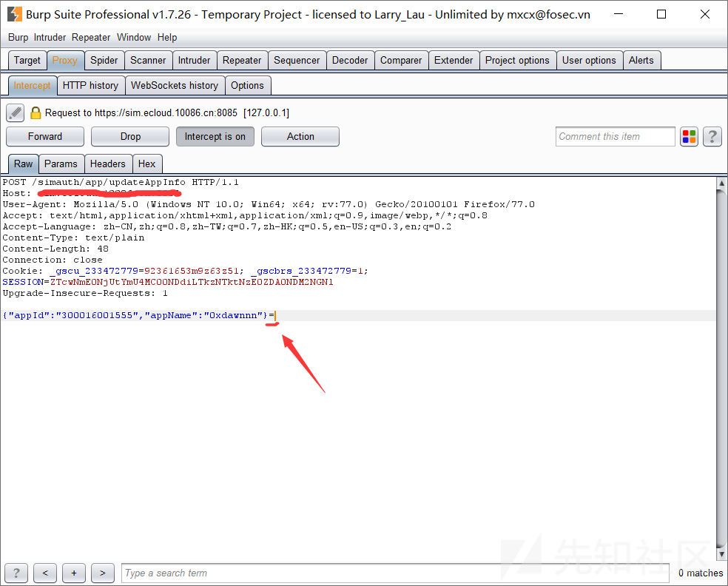Click the Content-Type: text/plain line
The height and width of the screenshot is (586, 728).
pyautogui.click(x=73, y=238)
